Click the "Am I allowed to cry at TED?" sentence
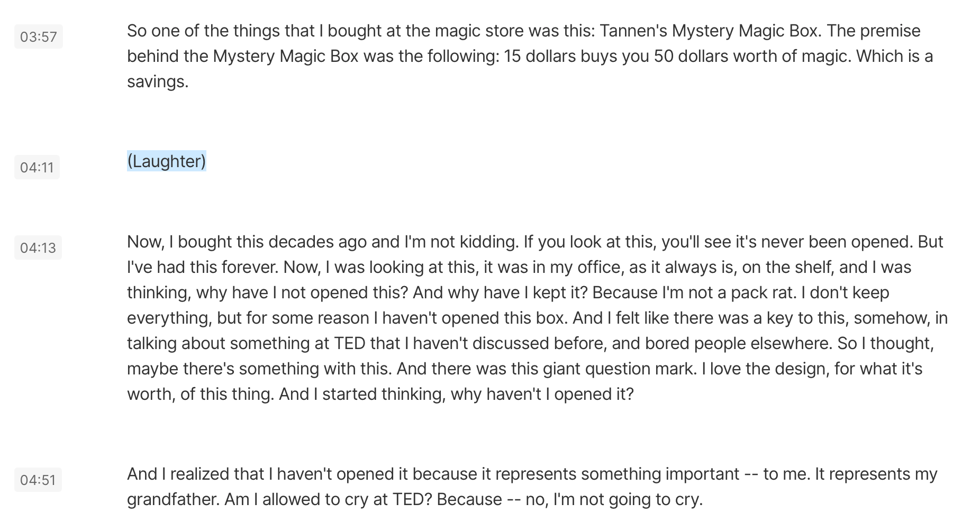This screenshot has width=980, height=531. (328, 499)
